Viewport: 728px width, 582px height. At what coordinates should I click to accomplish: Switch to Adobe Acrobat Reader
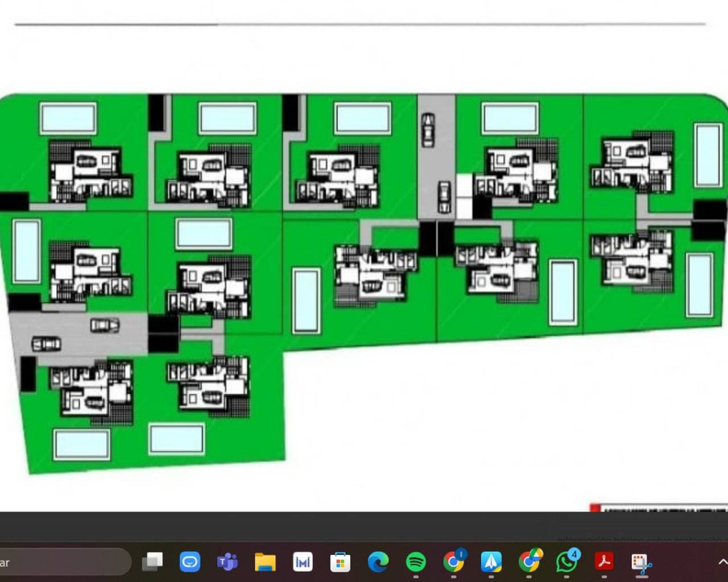pyautogui.click(x=604, y=562)
